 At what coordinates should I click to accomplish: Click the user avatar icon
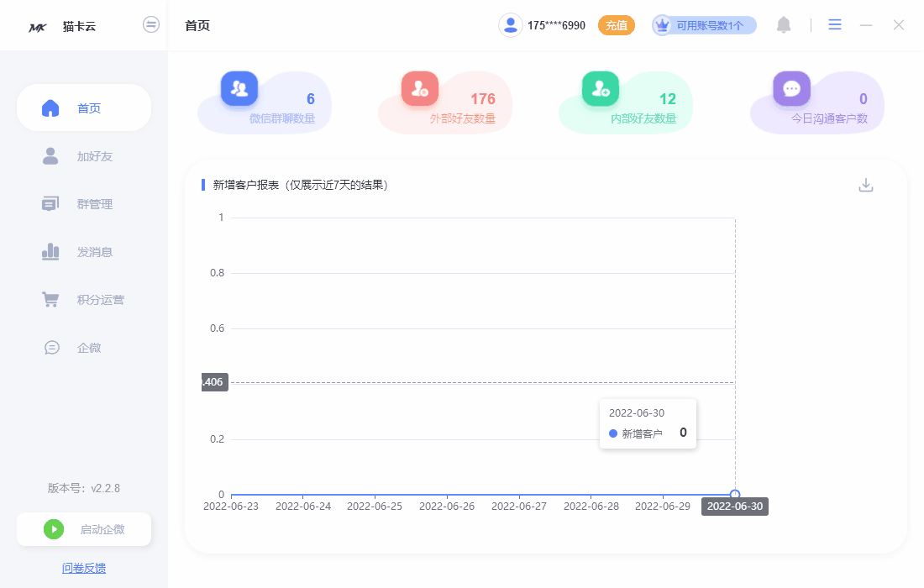tap(511, 25)
